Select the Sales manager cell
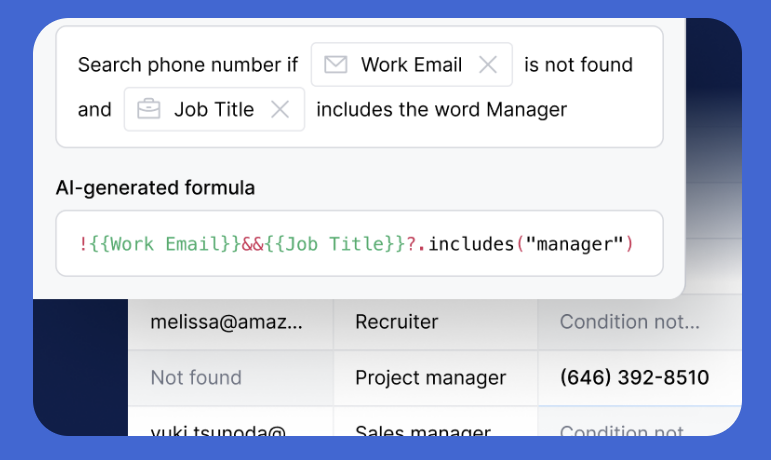Screen dimensions: 771x460 coord(423,431)
